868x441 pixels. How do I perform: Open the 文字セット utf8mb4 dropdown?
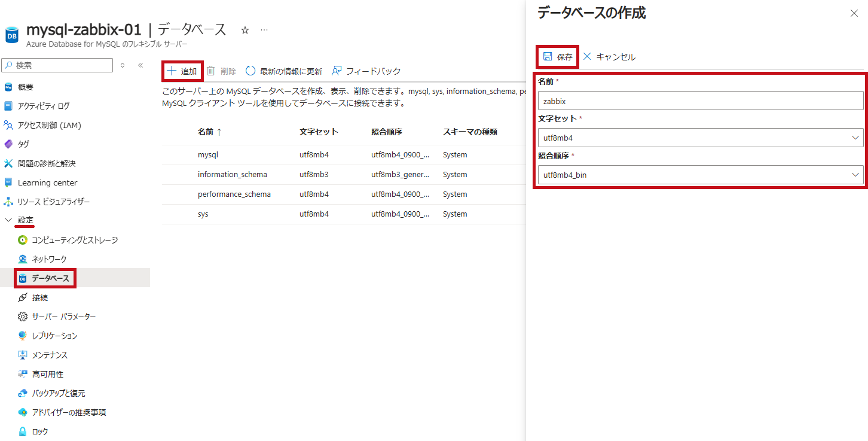pos(701,138)
